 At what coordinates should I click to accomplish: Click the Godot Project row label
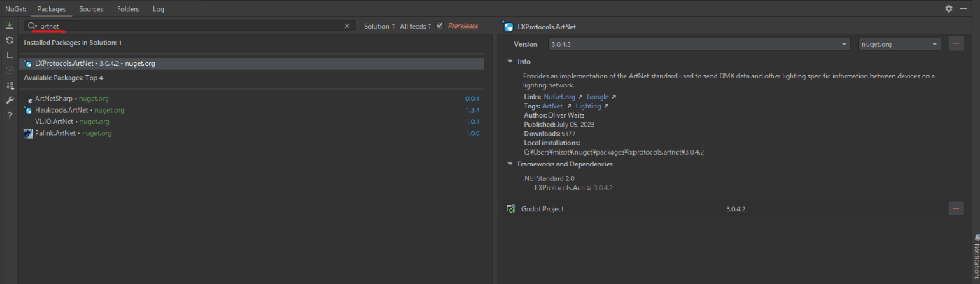click(x=542, y=209)
